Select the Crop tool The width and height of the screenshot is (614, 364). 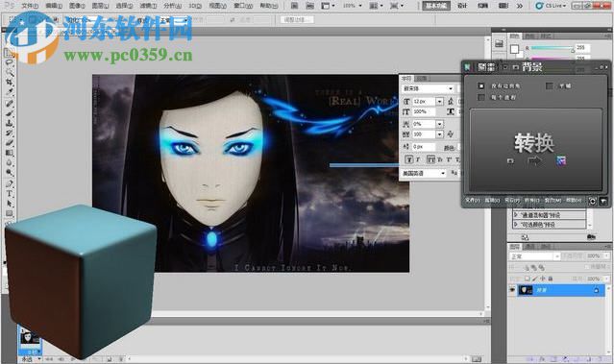pos(9,83)
